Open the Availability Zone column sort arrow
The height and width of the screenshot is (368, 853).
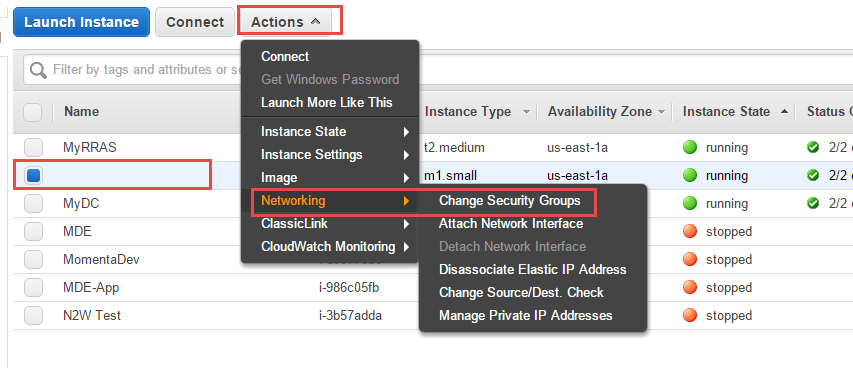[662, 112]
